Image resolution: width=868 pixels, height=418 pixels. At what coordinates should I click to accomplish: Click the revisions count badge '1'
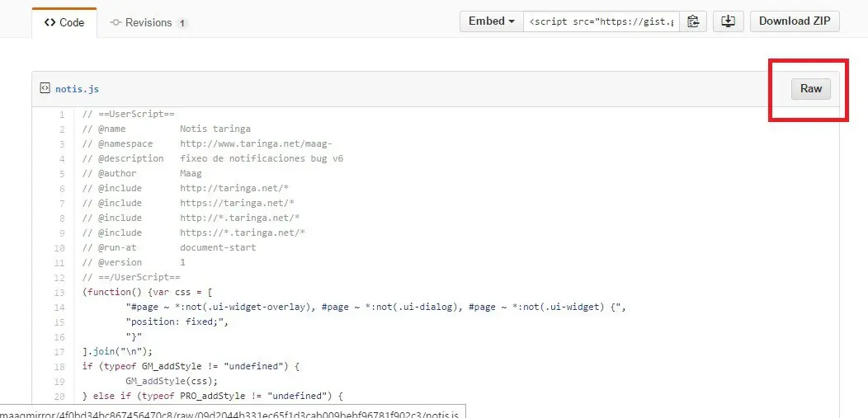pyautogui.click(x=182, y=23)
